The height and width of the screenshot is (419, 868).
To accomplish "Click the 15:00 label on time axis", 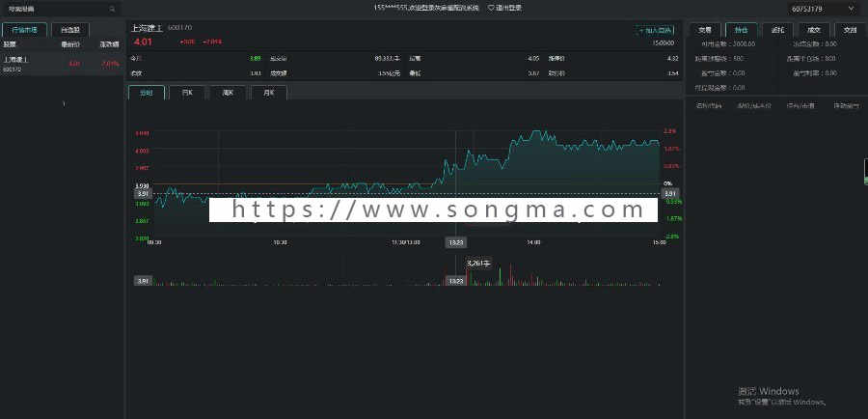I will 658,242.
